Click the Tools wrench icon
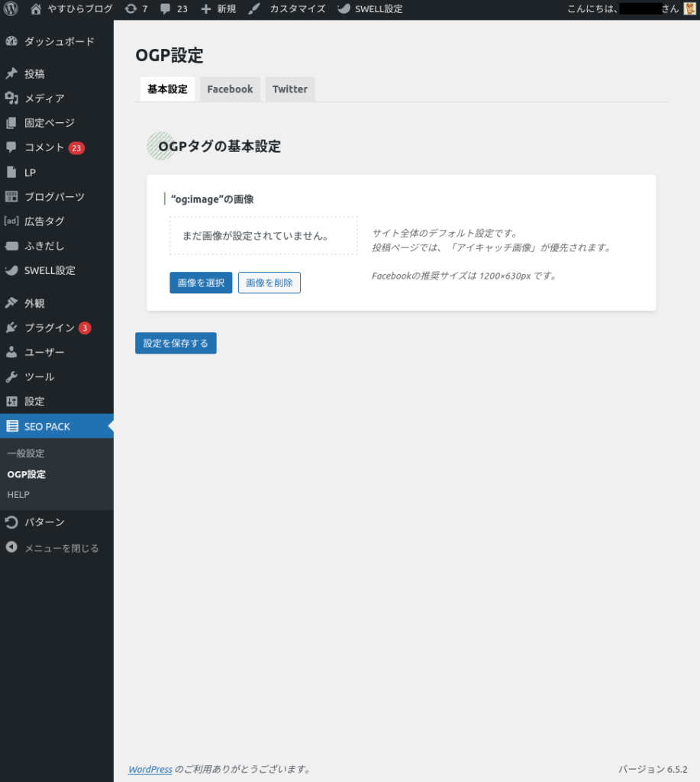 coord(11,376)
